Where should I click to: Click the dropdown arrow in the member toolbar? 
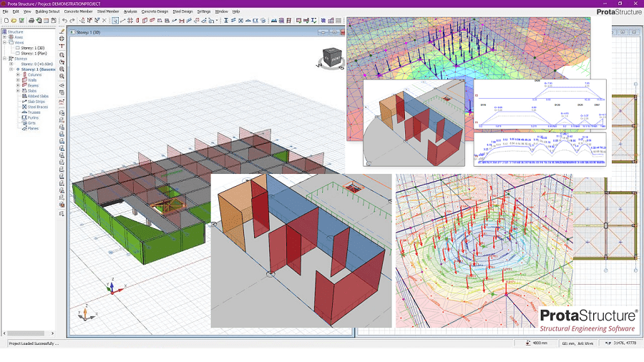[x=217, y=21]
